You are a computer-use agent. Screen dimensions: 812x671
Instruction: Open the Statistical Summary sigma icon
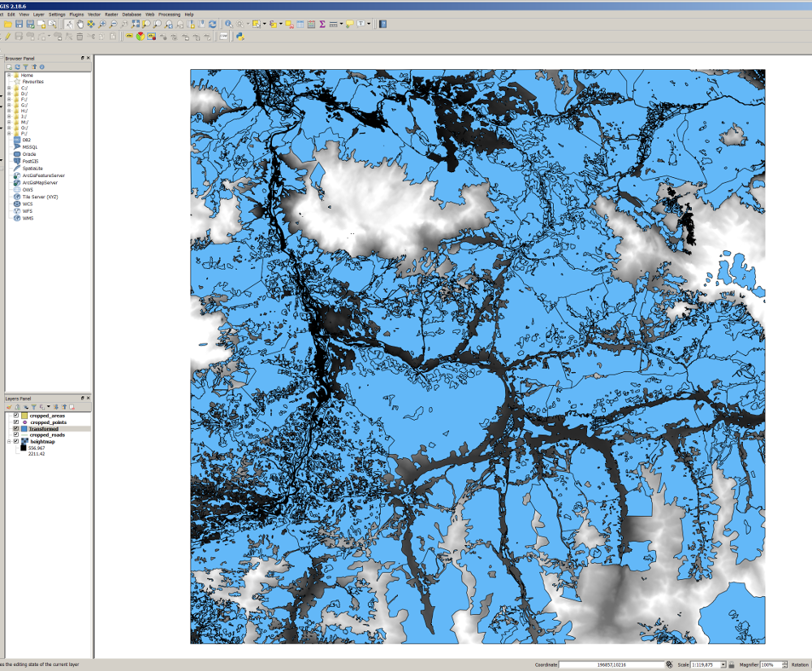(x=322, y=24)
